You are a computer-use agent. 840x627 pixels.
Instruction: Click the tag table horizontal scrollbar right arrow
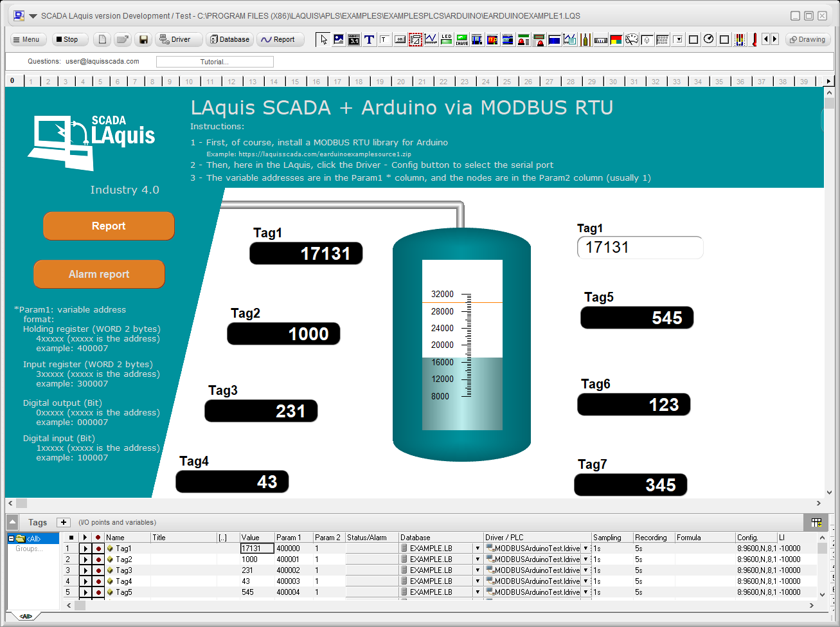811,605
